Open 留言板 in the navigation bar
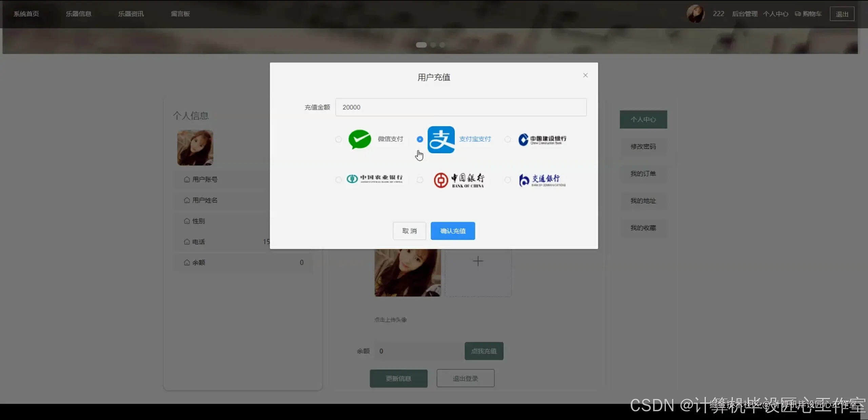The height and width of the screenshot is (420, 868). tap(180, 14)
